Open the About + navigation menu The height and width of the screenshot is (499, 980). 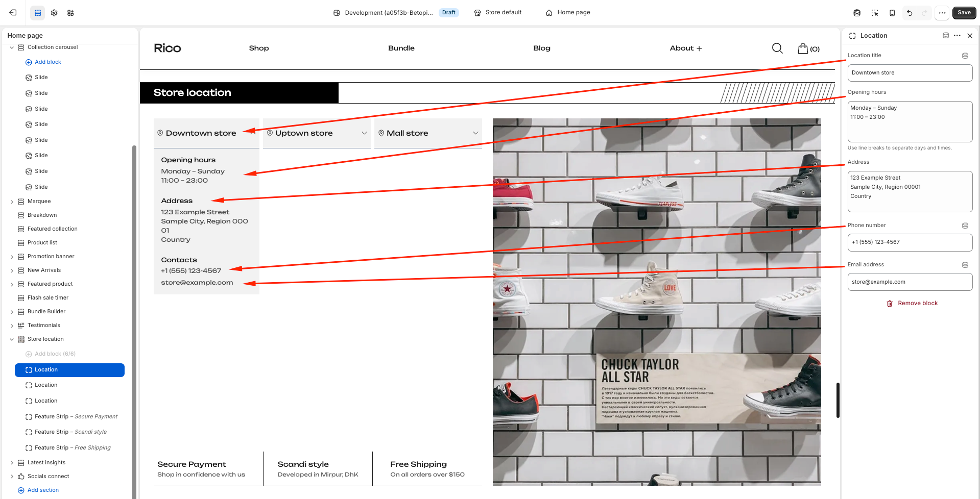[686, 48]
